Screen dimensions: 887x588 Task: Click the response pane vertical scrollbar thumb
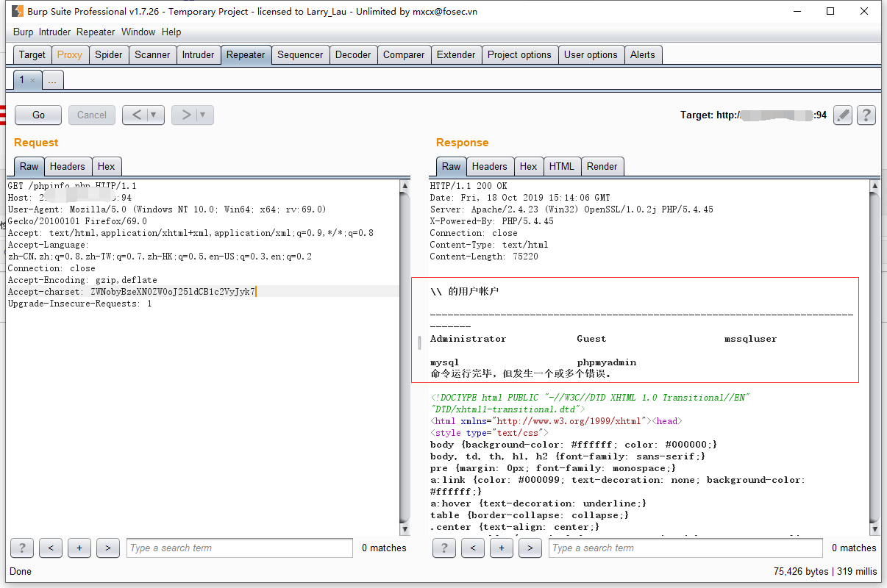click(874, 356)
